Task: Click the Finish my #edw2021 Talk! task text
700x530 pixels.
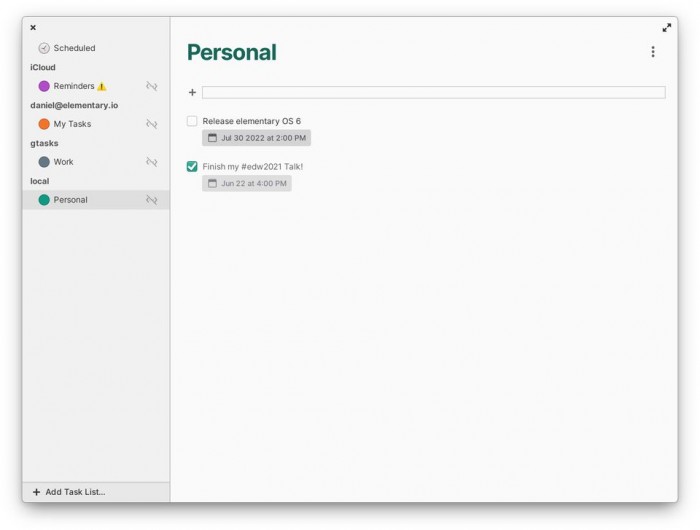Action: 253,167
